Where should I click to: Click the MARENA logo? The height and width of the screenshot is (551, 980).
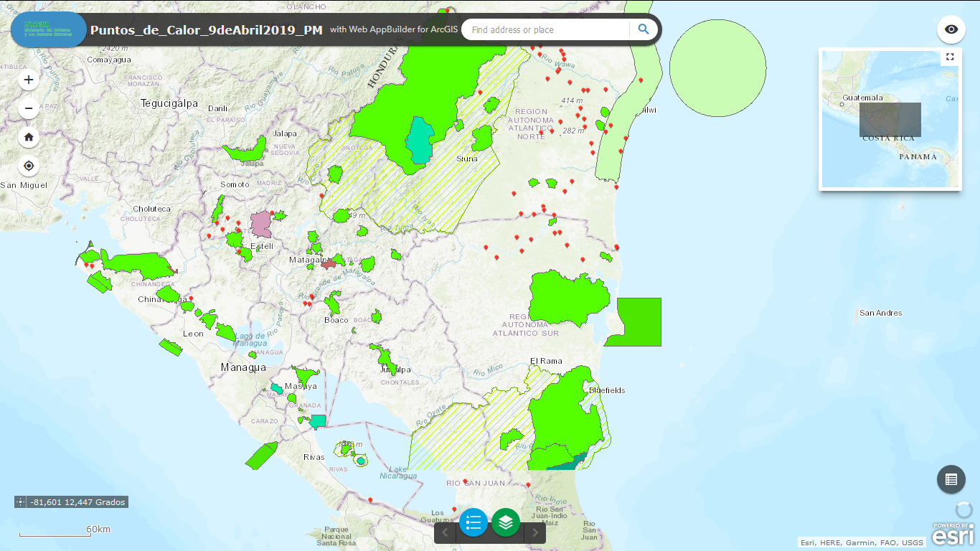coord(48,29)
